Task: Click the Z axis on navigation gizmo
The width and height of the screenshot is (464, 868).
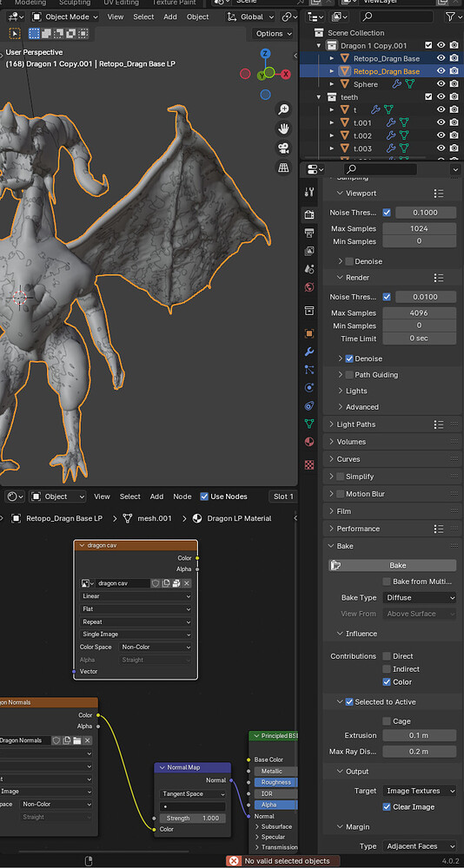Action: [x=266, y=53]
